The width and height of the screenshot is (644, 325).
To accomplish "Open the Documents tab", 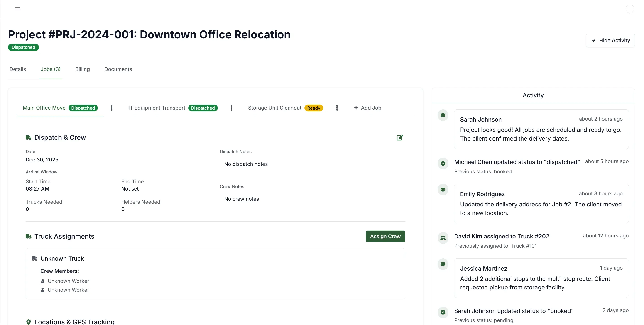I will coord(118,69).
